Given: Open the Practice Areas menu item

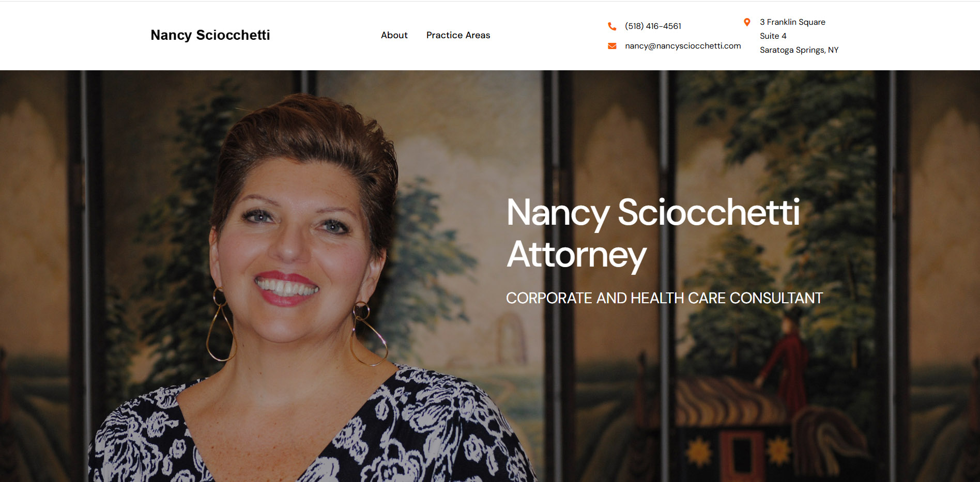Looking at the screenshot, I should click(458, 35).
